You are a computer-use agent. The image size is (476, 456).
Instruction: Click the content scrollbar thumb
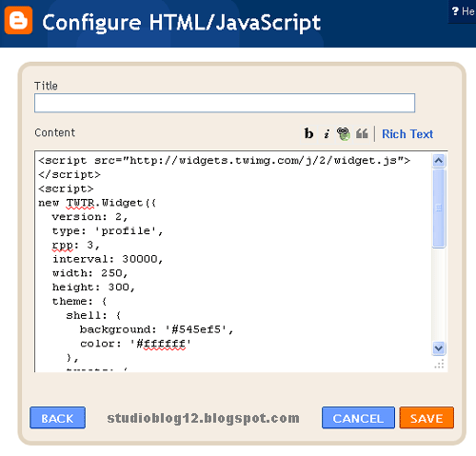pyautogui.click(x=439, y=208)
